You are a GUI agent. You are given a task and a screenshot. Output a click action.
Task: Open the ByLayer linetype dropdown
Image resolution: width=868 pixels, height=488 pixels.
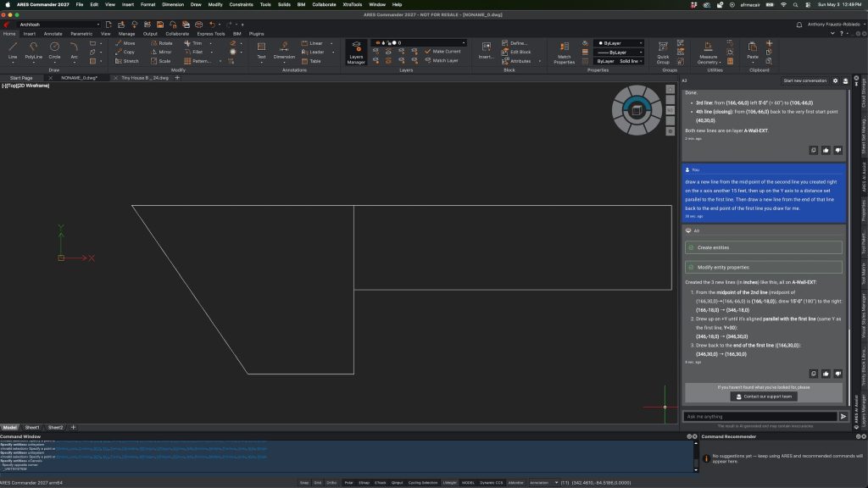619,52
